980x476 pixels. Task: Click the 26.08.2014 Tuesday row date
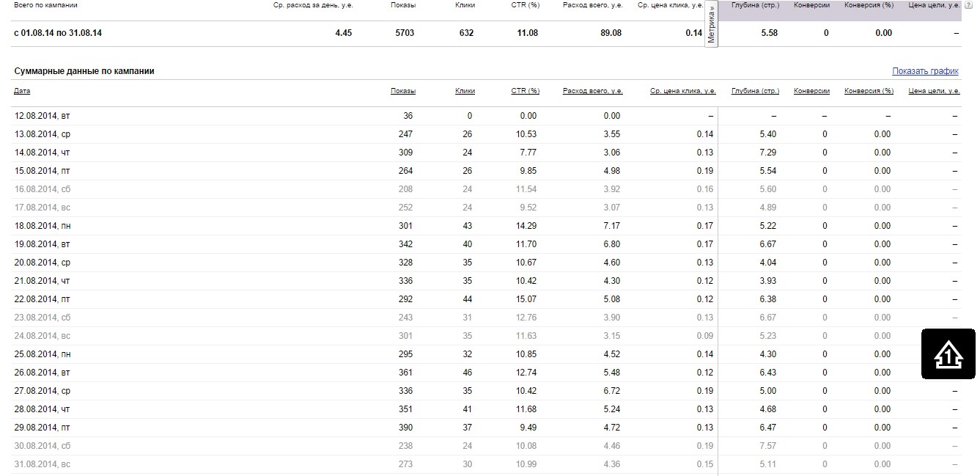(42, 373)
